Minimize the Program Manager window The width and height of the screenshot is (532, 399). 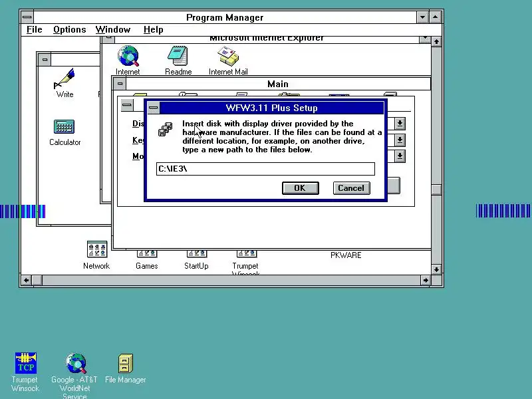422,17
